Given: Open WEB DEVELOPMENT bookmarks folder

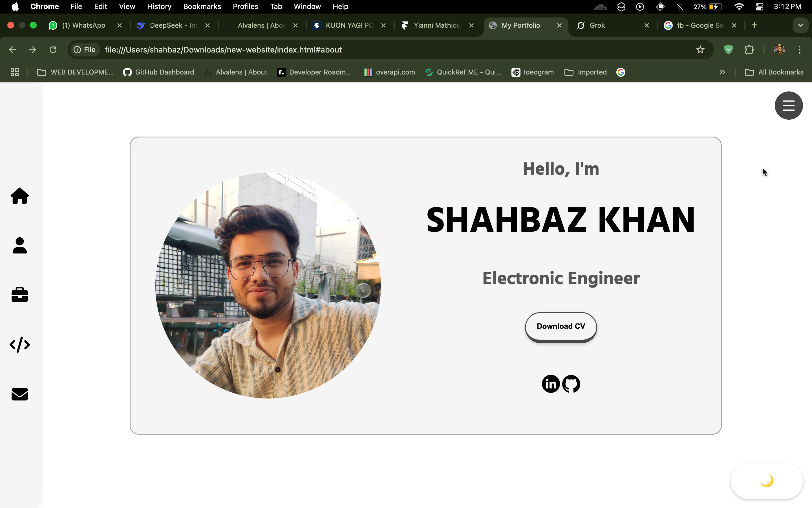Looking at the screenshot, I should [x=76, y=72].
